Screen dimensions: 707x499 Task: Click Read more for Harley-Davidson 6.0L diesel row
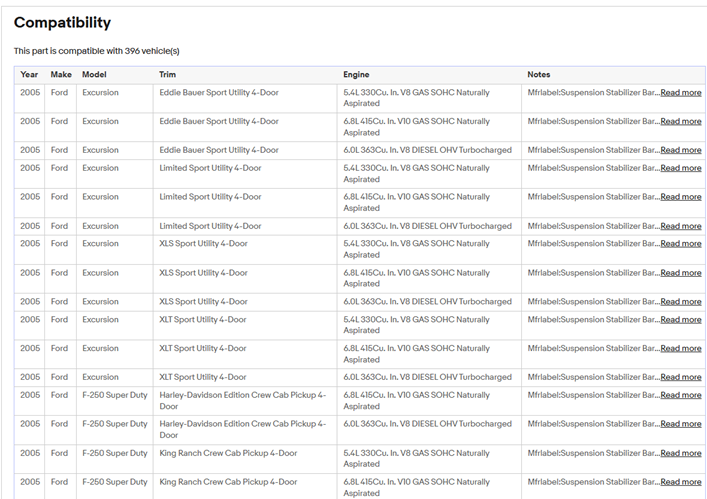pyautogui.click(x=680, y=425)
